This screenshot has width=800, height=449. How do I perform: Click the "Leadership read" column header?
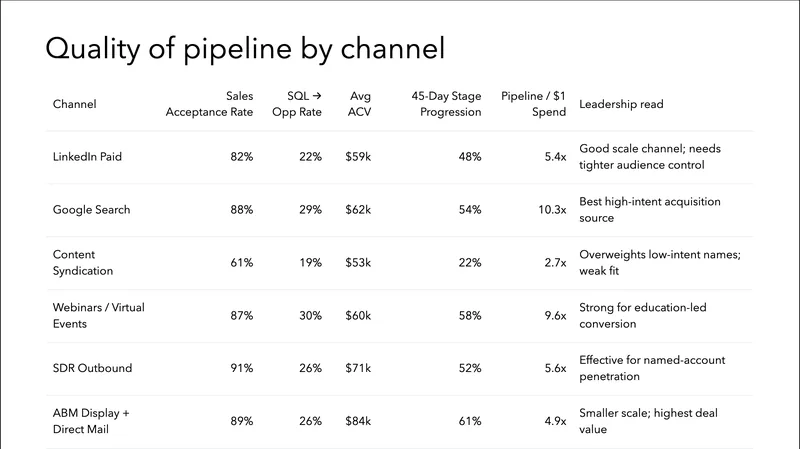click(x=621, y=104)
